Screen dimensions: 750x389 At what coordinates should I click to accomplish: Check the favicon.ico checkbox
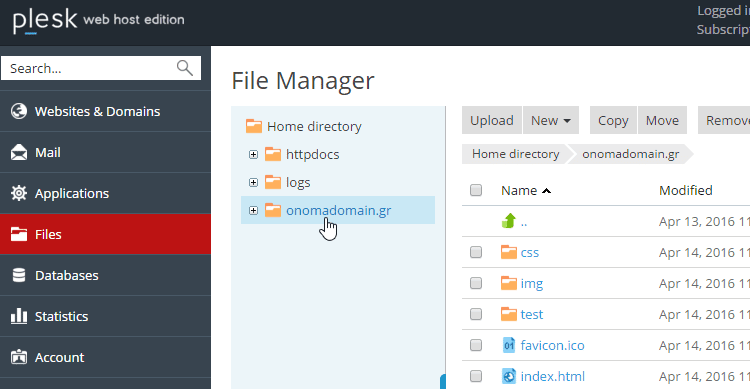[476, 345]
